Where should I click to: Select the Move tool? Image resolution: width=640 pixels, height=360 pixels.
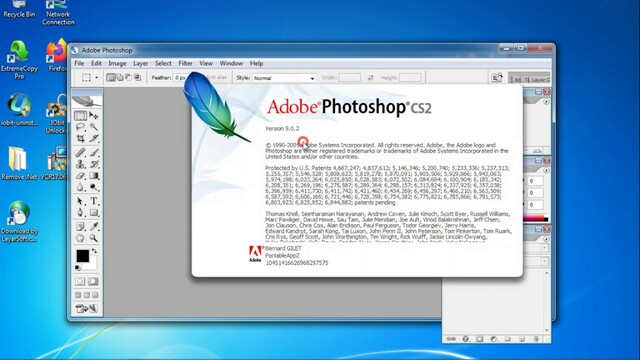point(94,116)
